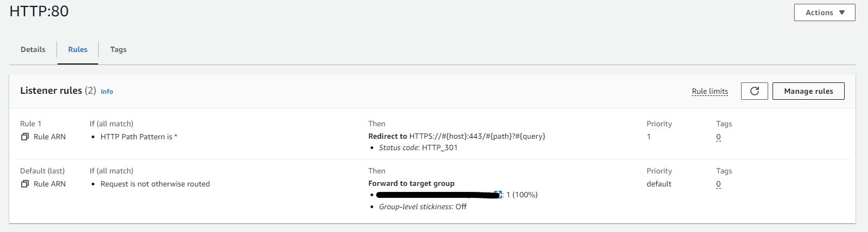Select the HTTP Path Pattern condition
Image resolution: width=868 pixels, height=232 pixels.
point(138,137)
